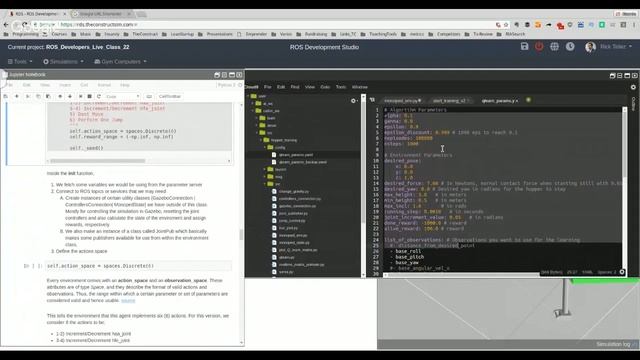Screen dimensions: 640x360
Task: Open the Tools dropdown menu
Action: (20, 62)
